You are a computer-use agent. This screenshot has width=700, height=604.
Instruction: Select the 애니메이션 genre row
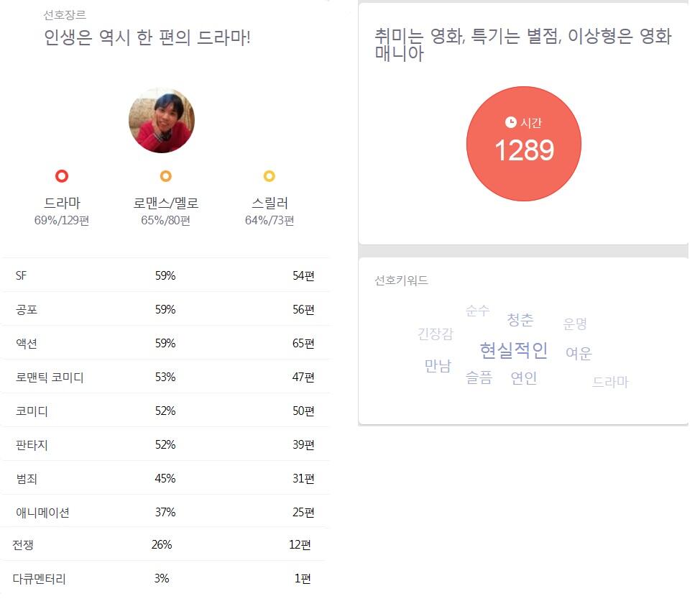point(165,513)
